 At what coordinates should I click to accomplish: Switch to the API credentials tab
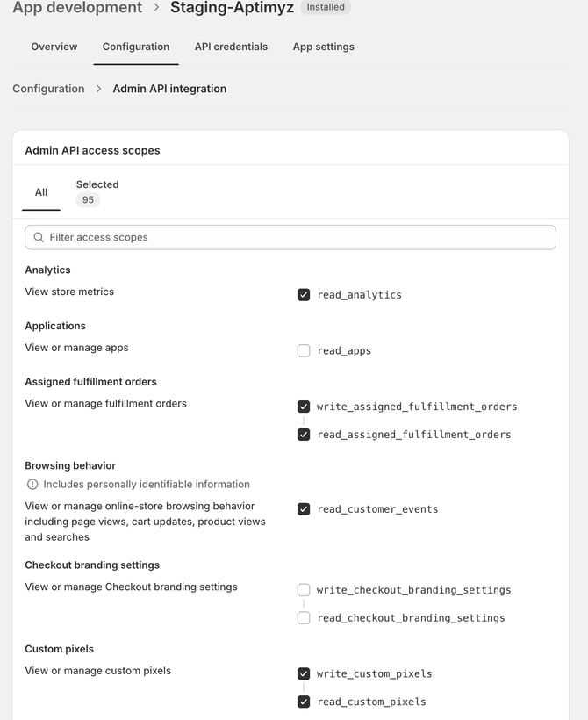tap(231, 47)
